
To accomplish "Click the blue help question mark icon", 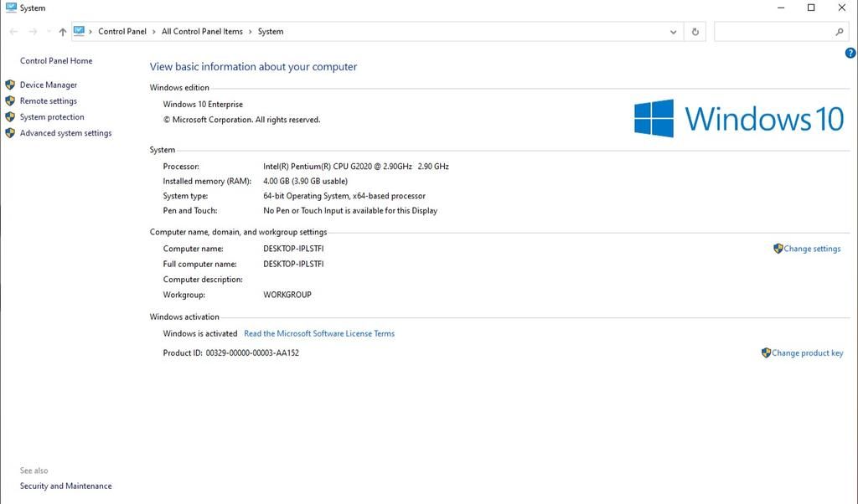I will [850, 53].
